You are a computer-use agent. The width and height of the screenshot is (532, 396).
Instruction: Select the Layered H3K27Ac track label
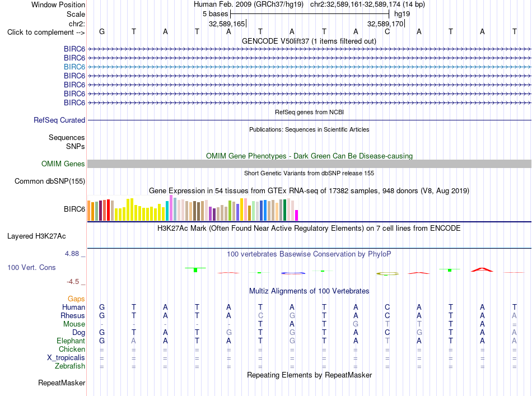click(x=36, y=236)
